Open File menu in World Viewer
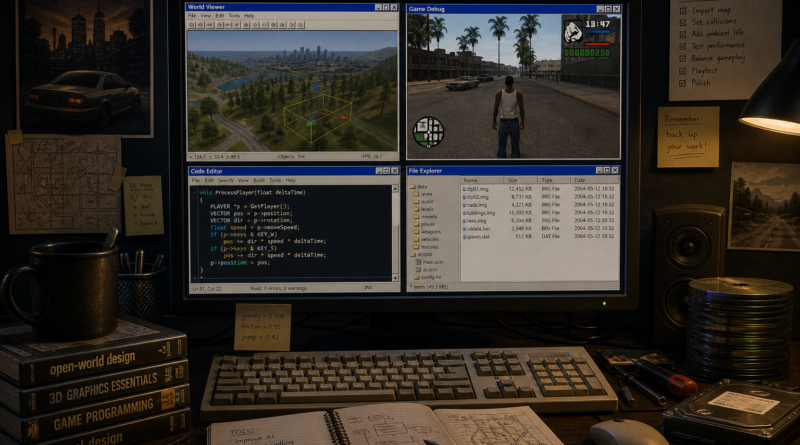800x445 pixels. pyautogui.click(x=192, y=16)
